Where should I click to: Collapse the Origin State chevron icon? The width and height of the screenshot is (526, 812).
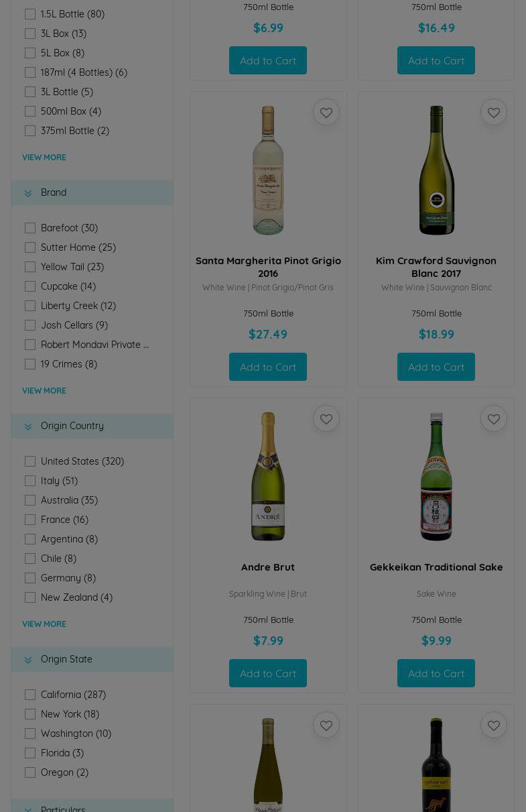(x=28, y=660)
